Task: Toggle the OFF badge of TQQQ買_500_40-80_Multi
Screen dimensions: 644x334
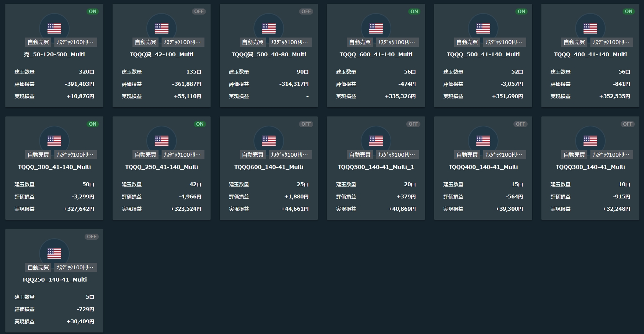Action: point(306,11)
